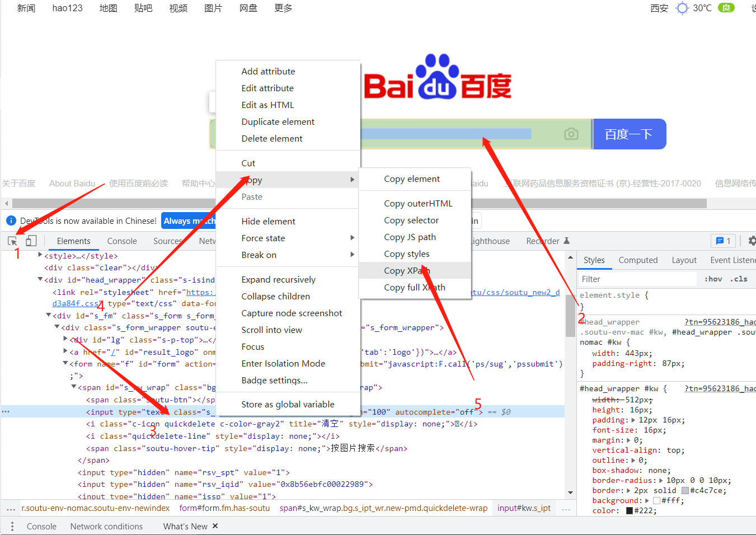Click the Styles Filter input field
Image resolution: width=756 pixels, height=535 pixels.
638,279
